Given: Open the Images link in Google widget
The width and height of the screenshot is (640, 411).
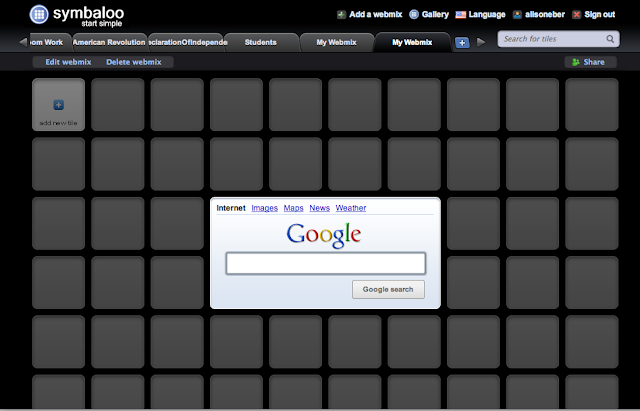Looking at the screenshot, I should pos(264,208).
